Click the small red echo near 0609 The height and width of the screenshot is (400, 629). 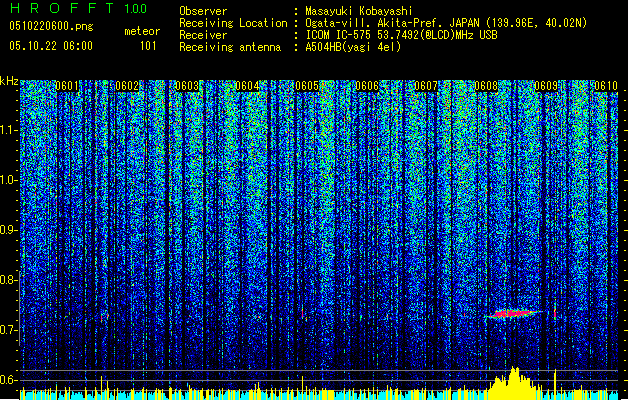pos(555,313)
